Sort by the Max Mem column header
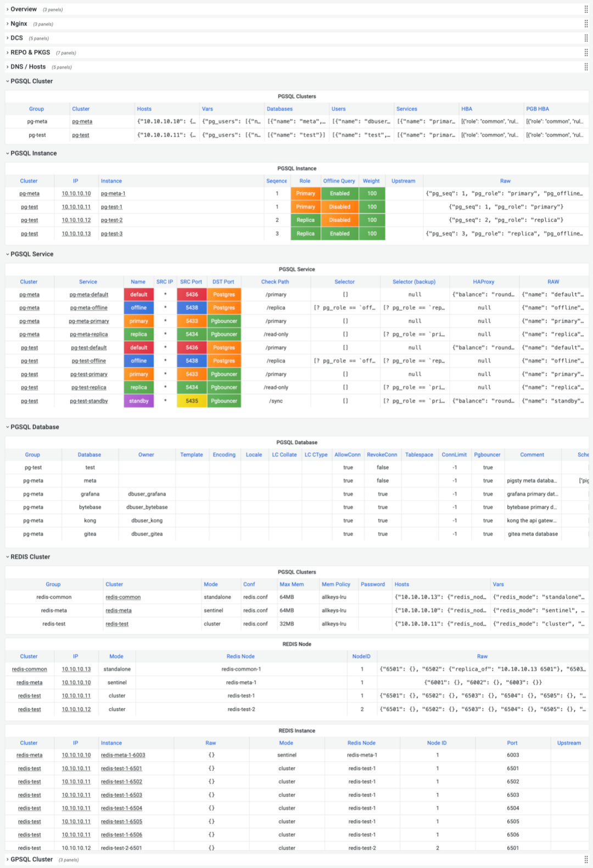Screen dimensions: 593x868 [292, 585]
